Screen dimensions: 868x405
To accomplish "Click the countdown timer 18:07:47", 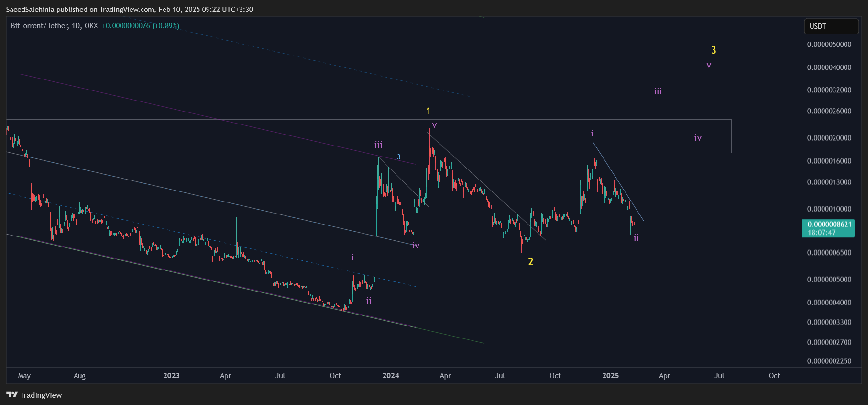I will 822,233.
